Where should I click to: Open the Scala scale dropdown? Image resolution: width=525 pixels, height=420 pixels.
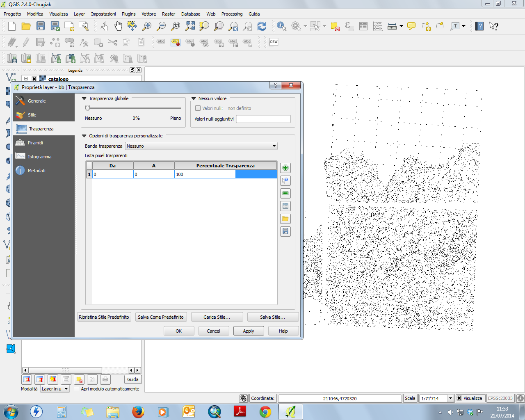[x=450, y=398]
